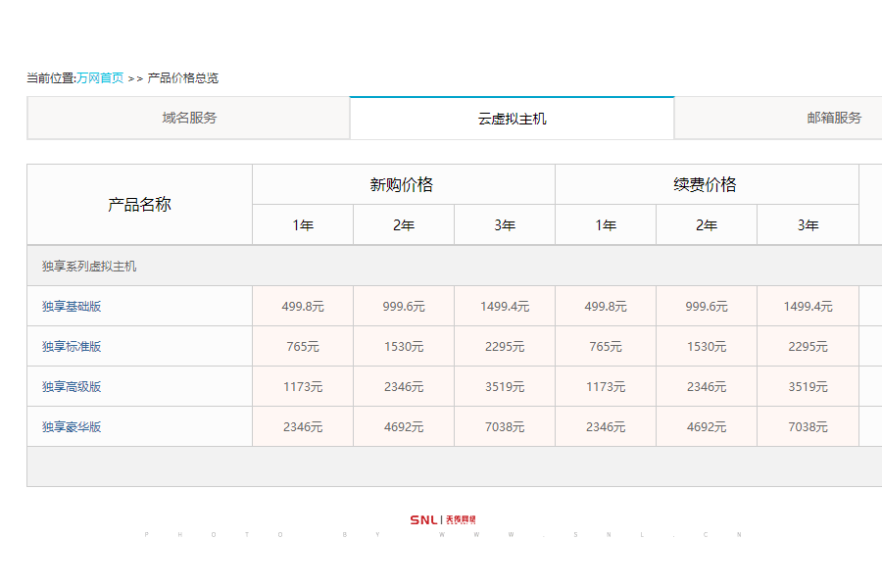The height and width of the screenshot is (588, 882).
Task: Open the 独享基础版 product link
Action: [x=72, y=307]
